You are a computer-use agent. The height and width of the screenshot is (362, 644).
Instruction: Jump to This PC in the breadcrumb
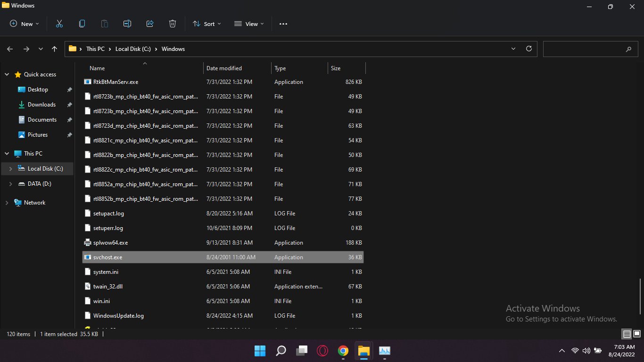pyautogui.click(x=95, y=49)
